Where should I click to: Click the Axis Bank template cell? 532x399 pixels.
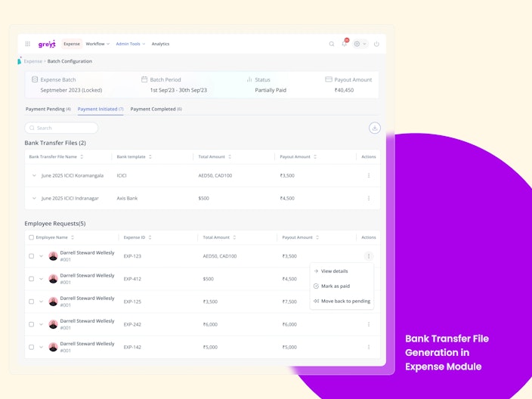coord(127,198)
